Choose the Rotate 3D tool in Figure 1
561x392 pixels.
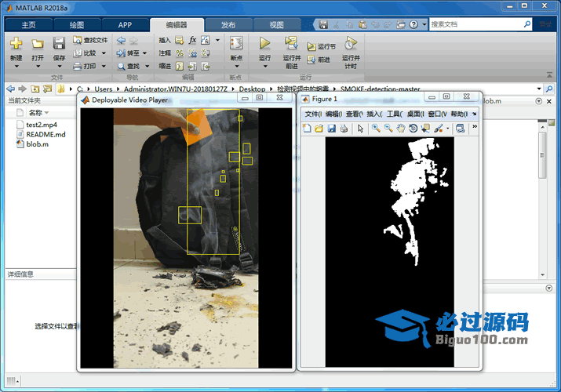click(x=413, y=129)
